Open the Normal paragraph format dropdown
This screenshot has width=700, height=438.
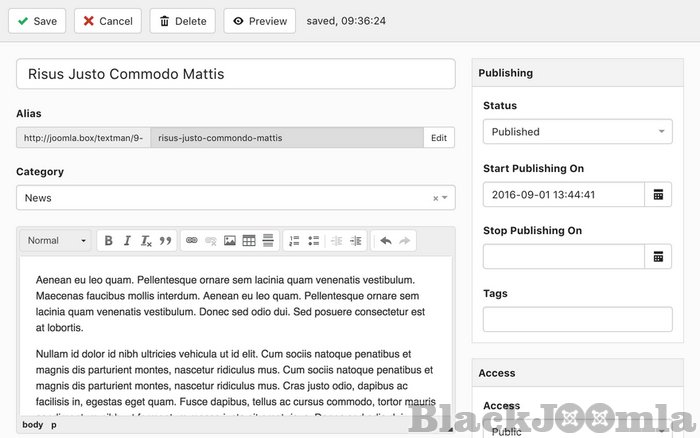[x=56, y=241]
